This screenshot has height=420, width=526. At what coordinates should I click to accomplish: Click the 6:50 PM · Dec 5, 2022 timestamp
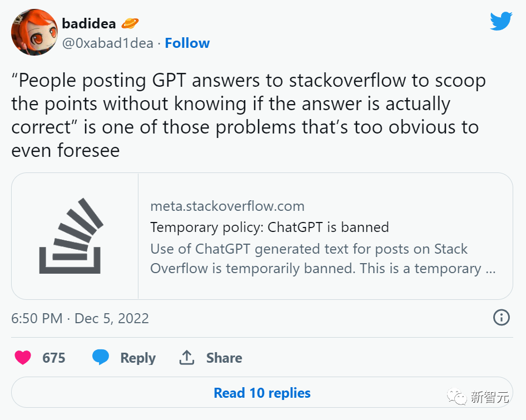(80, 318)
